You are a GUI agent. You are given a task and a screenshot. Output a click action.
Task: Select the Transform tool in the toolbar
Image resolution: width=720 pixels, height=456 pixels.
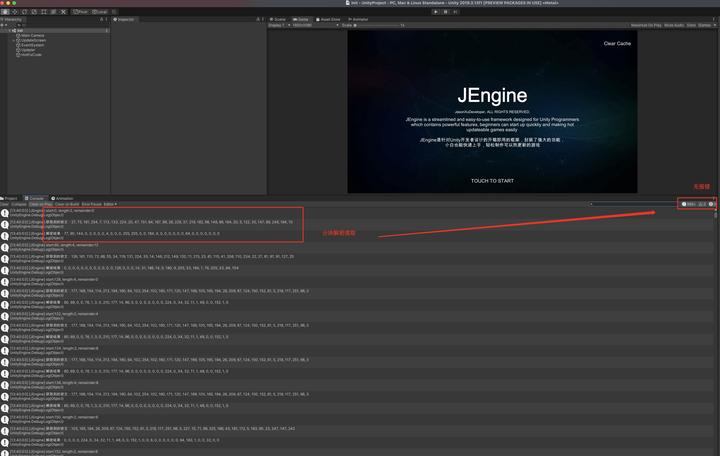[53, 11]
